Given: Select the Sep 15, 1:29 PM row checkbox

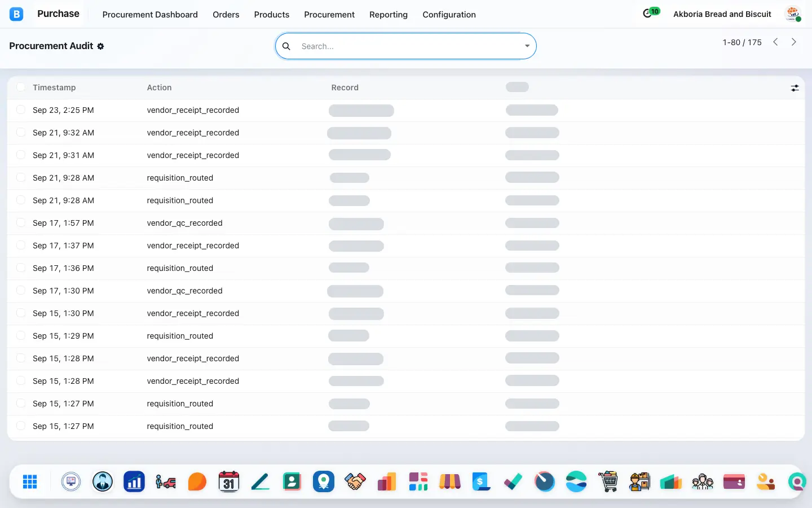Looking at the screenshot, I should click(x=21, y=335).
